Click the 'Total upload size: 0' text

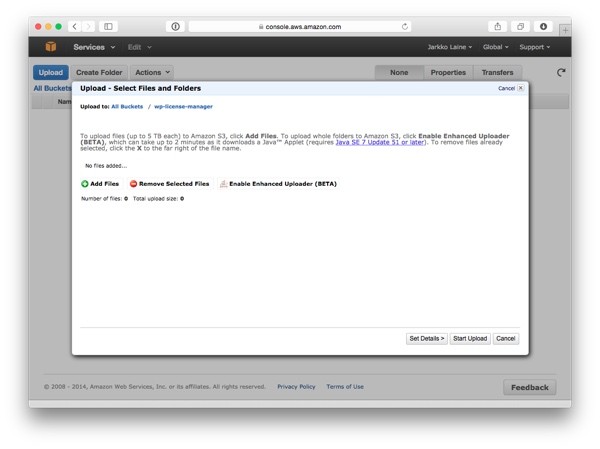pyautogui.click(x=158, y=198)
